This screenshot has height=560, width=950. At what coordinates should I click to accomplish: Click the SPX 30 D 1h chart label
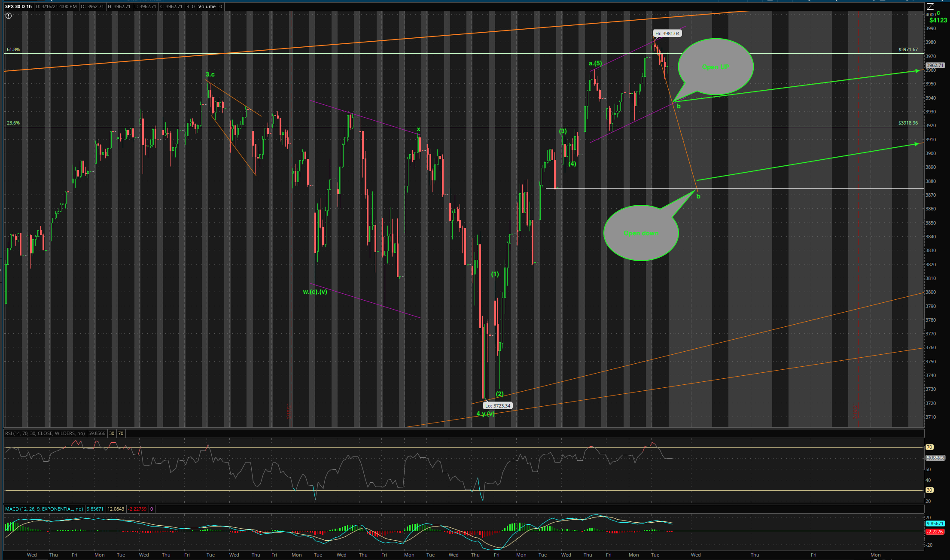point(18,6)
